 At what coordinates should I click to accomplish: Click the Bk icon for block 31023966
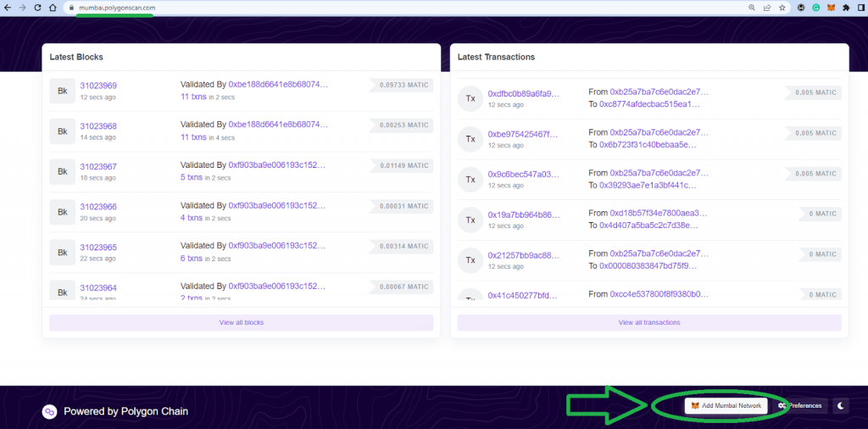pyautogui.click(x=63, y=212)
